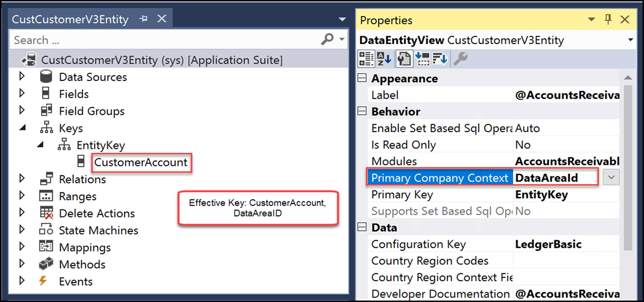Collapse the Data property category
This screenshot has height=302, width=644.
(362, 227)
